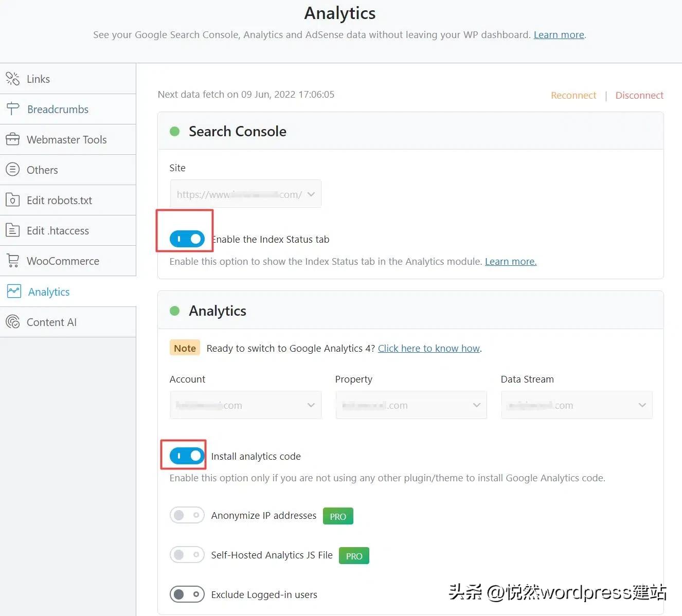
Task: Toggle Enable the Index Status tab switch
Action: pyautogui.click(x=187, y=239)
